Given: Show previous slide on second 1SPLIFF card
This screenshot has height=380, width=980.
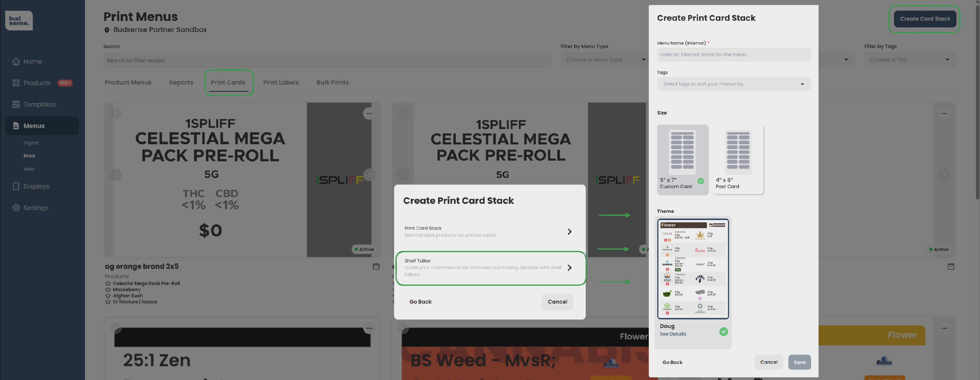Looking at the screenshot, I should [x=402, y=175].
